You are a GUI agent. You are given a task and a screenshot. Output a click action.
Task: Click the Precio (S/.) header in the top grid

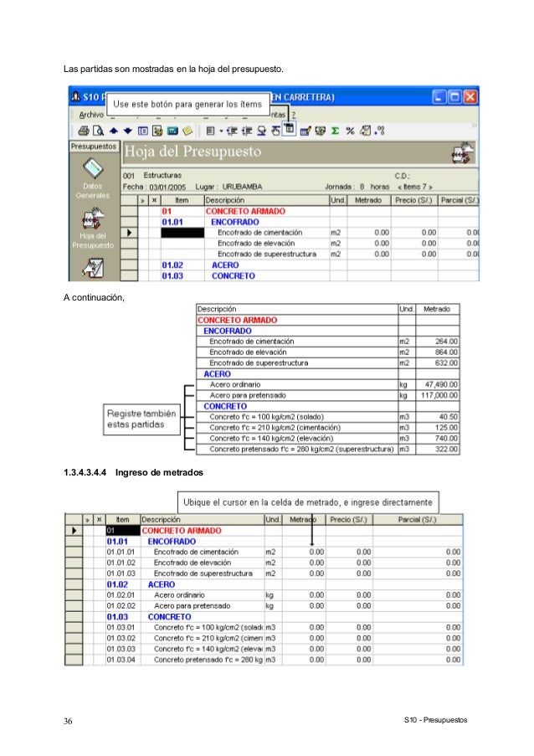coord(413,200)
